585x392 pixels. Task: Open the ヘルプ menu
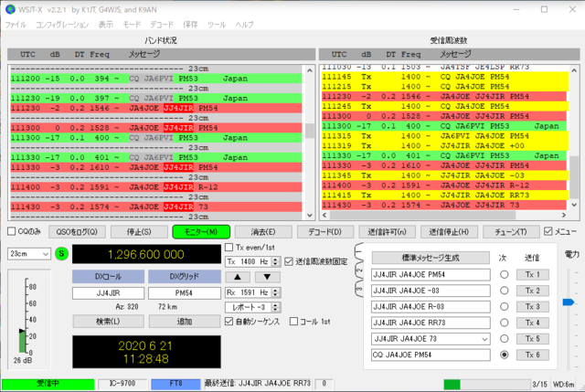click(x=244, y=25)
